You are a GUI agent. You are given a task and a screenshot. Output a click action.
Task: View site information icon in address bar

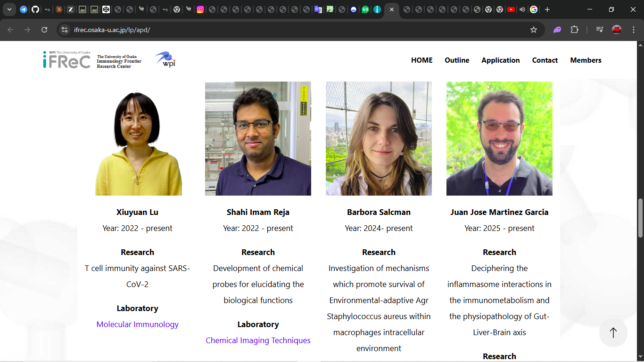click(65, 30)
